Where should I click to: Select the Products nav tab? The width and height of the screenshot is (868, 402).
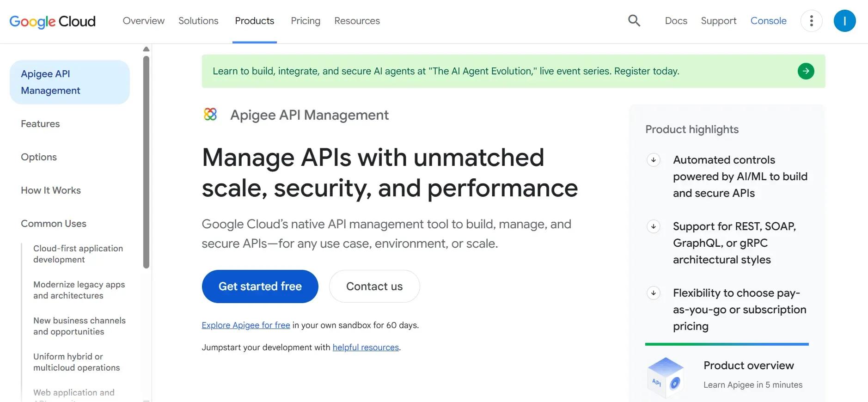point(254,21)
